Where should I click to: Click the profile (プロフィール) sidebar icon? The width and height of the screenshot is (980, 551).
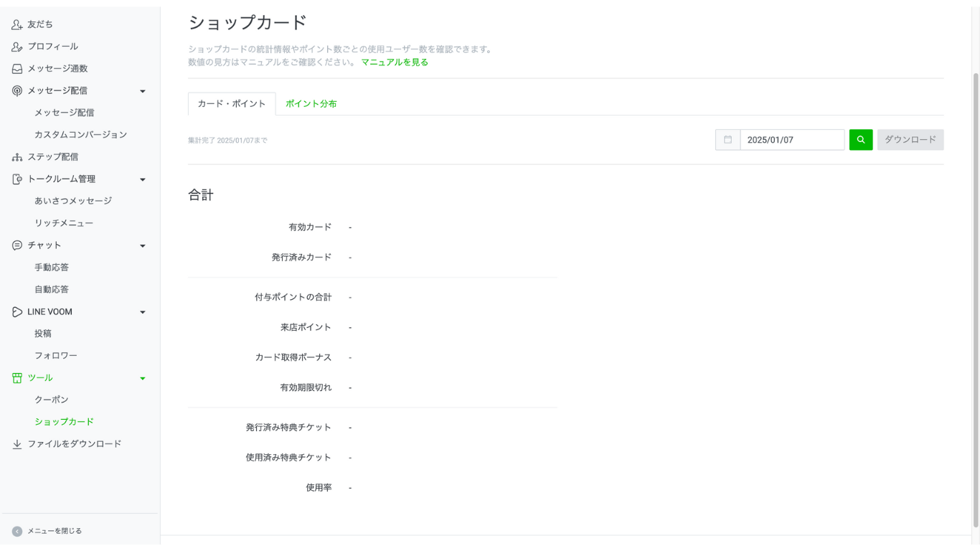(17, 47)
